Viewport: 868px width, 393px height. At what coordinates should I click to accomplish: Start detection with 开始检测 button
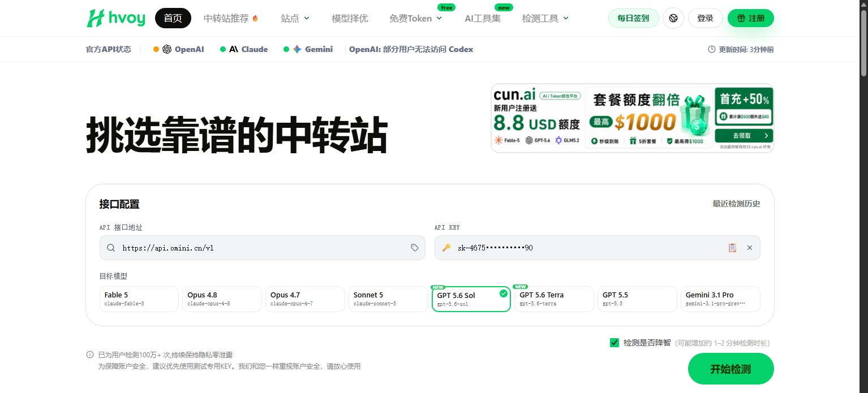pos(731,369)
